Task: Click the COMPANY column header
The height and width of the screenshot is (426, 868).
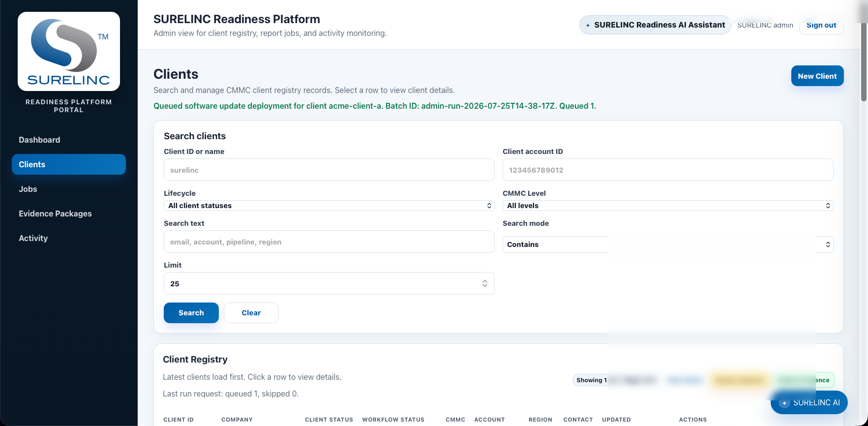Action: 237,420
